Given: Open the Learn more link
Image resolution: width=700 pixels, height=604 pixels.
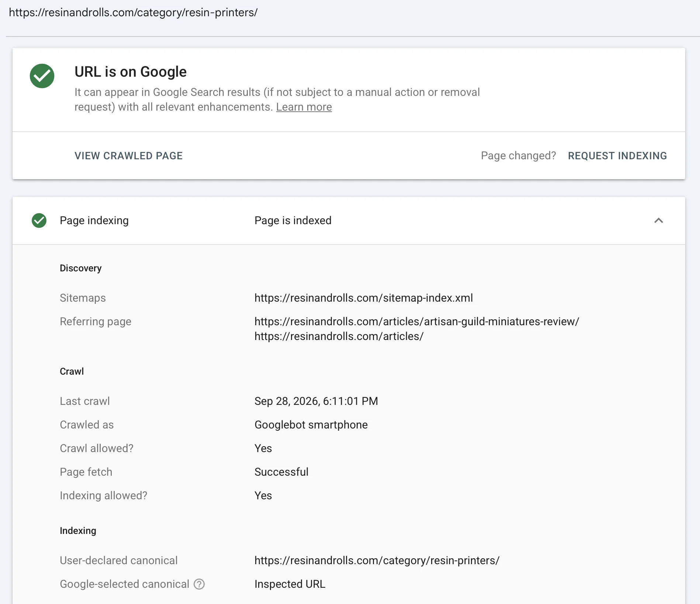Looking at the screenshot, I should coord(304,107).
